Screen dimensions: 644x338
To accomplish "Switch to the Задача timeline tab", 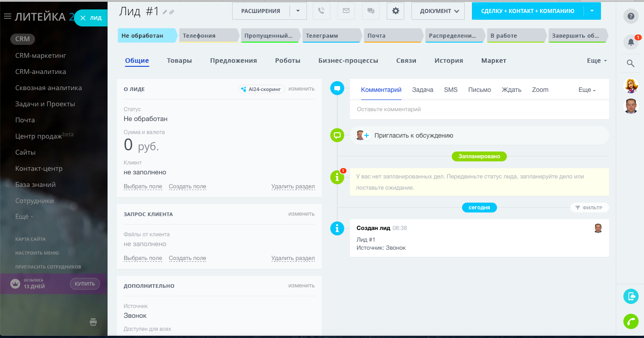I will 423,90.
